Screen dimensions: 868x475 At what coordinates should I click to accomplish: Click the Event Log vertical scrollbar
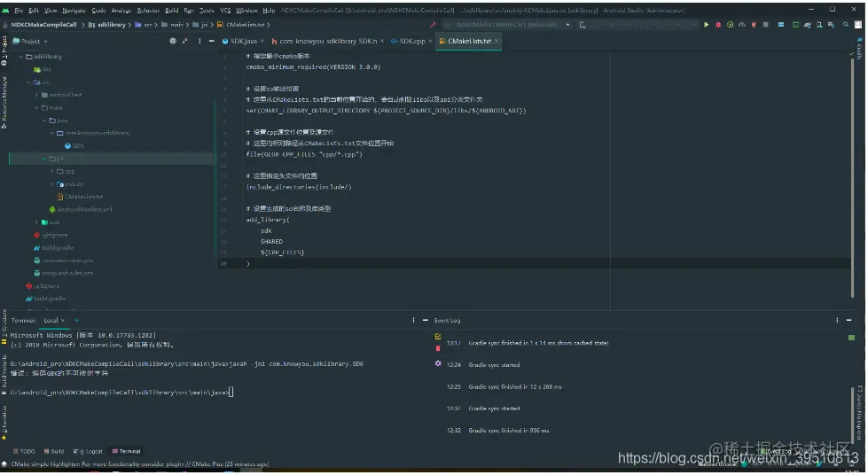click(x=853, y=414)
